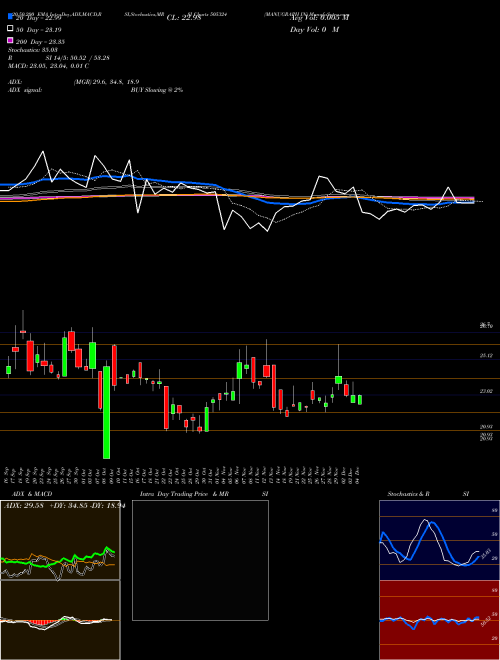Viewport: 500px width, 660px height.
Task: Select the '20 Day - 22.99' legend text
Action: tap(39, 18)
